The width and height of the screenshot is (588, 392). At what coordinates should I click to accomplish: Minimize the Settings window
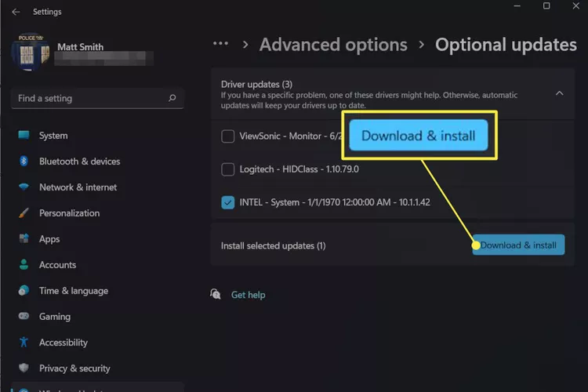point(517,6)
